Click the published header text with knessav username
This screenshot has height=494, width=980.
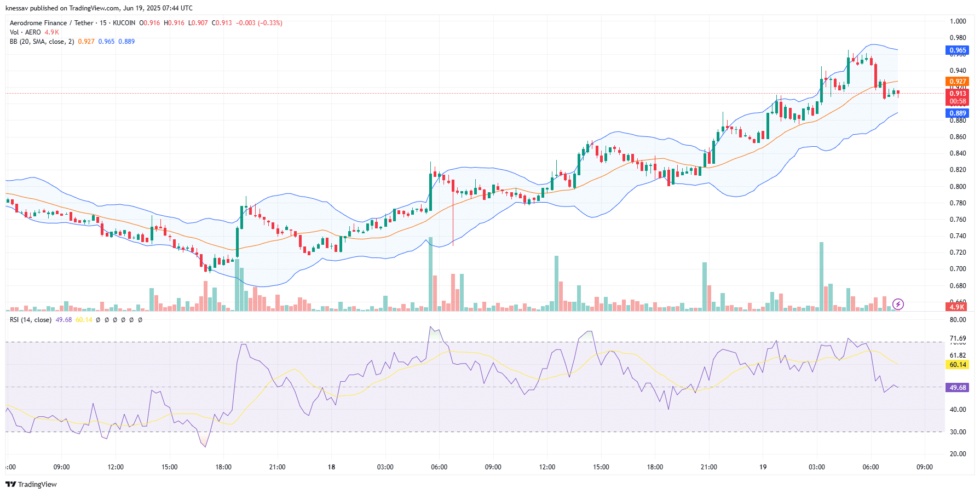pyautogui.click(x=99, y=8)
